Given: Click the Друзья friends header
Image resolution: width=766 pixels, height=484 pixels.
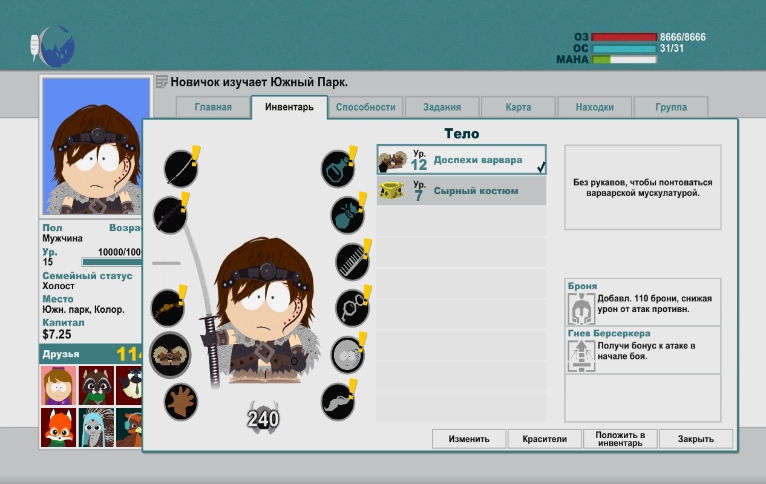Looking at the screenshot, I should pyautogui.click(x=91, y=354).
